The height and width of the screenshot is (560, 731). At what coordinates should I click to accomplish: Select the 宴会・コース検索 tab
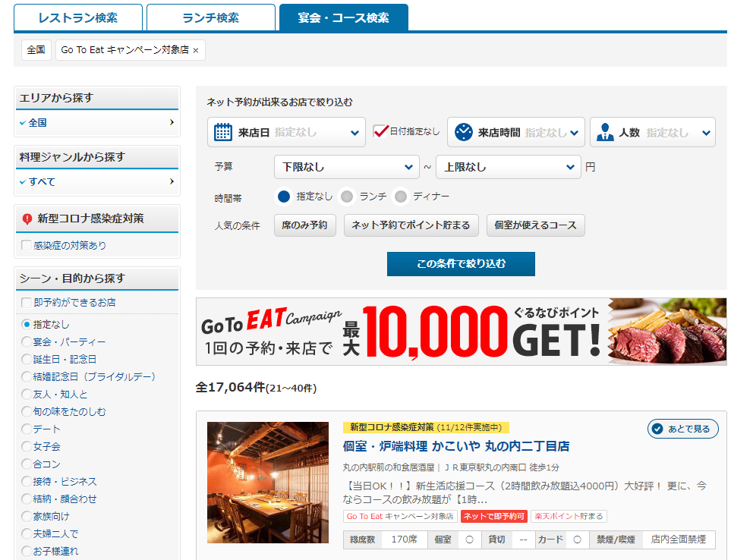[x=344, y=17]
